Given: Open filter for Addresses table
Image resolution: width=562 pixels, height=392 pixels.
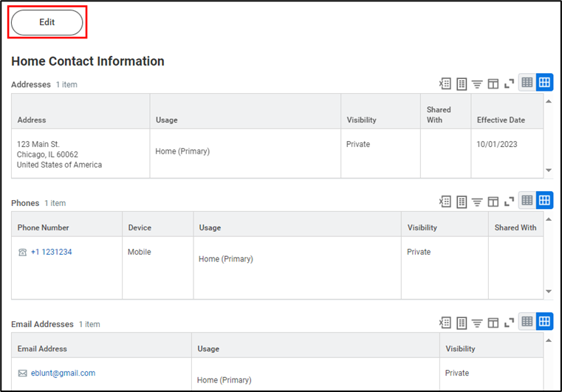Looking at the screenshot, I should click(x=477, y=83).
